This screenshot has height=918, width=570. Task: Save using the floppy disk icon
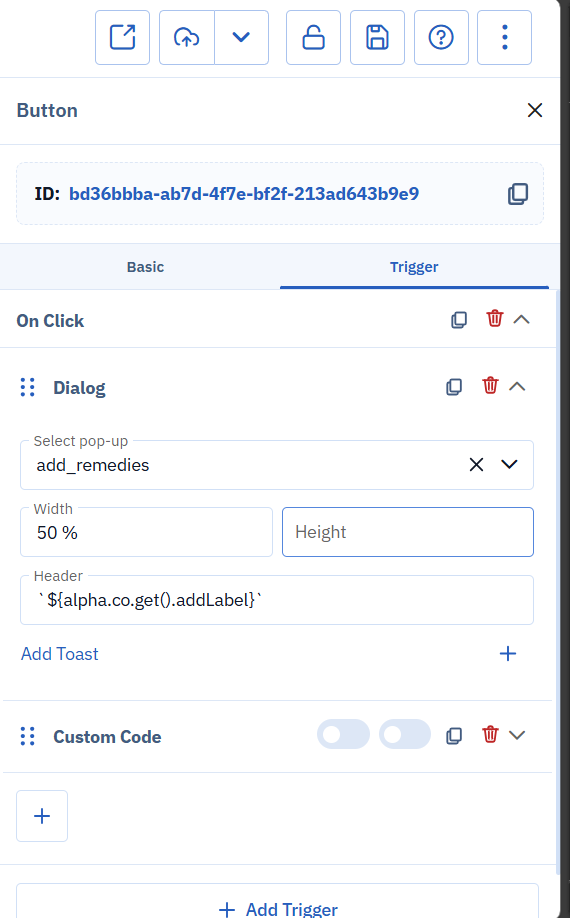(377, 37)
